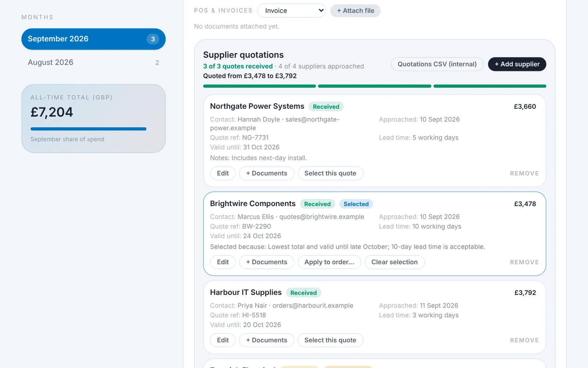Click the £3,792 Harbour quote amount
The width and height of the screenshot is (588, 368).
[525, 293]
